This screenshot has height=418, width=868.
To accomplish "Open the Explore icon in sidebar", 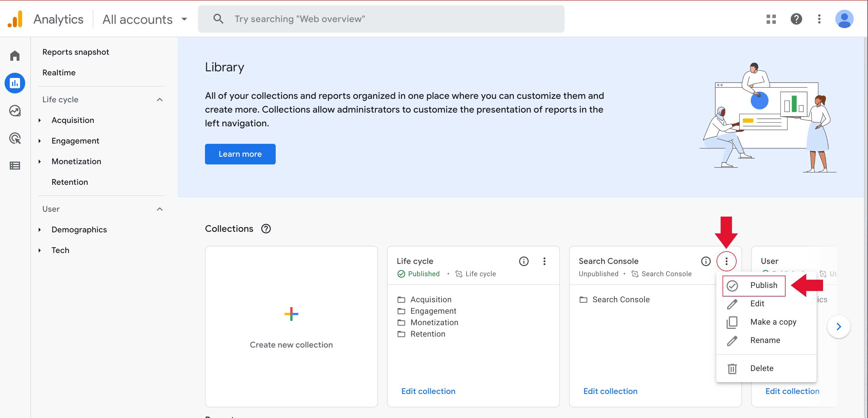I will click(15, 111).
